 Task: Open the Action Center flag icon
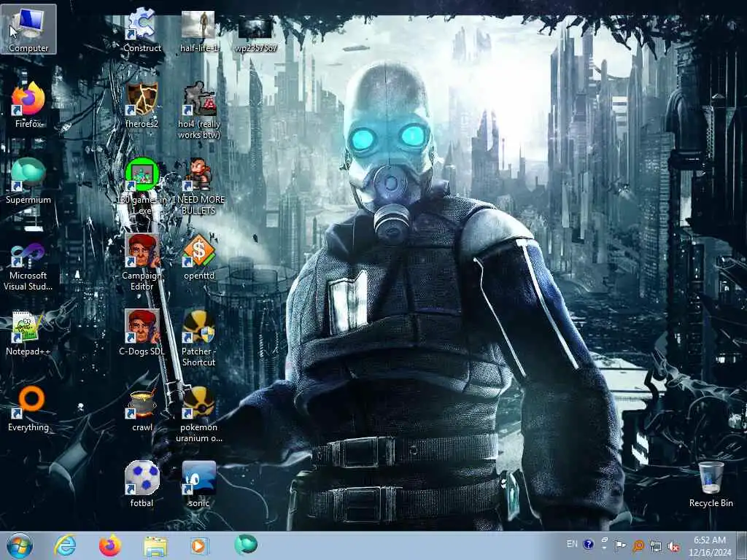point(620,545)
